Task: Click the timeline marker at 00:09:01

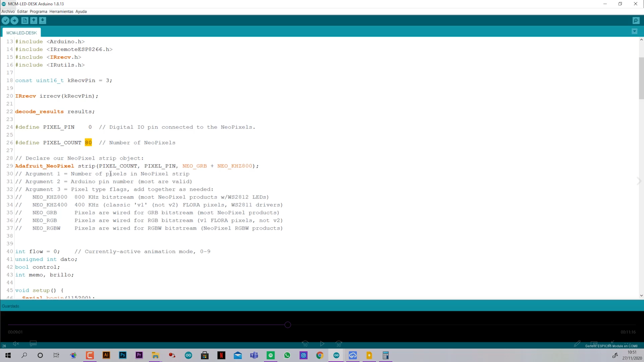Action: click(x=288, y=324)
